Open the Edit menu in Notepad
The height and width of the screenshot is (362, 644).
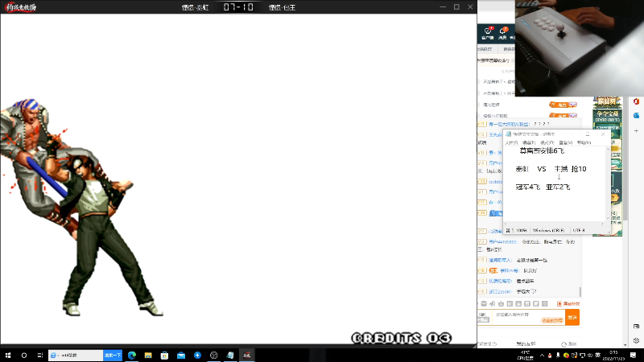pos(529,143)
